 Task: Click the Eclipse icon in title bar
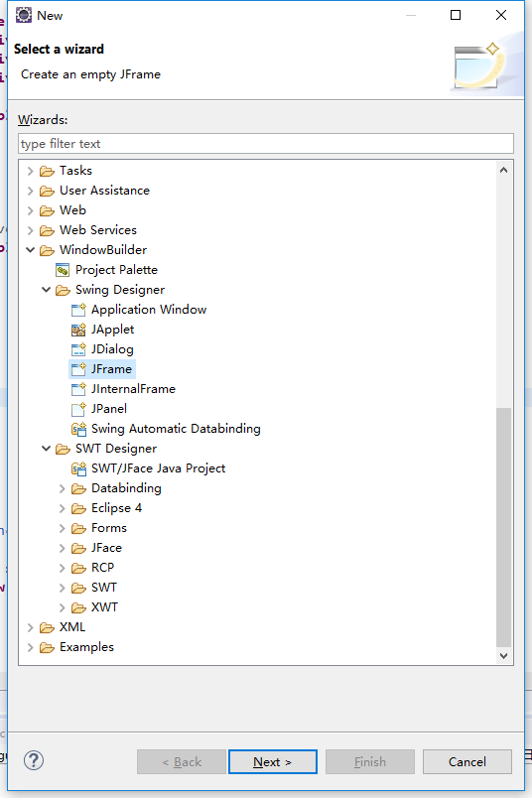[24, 15]
